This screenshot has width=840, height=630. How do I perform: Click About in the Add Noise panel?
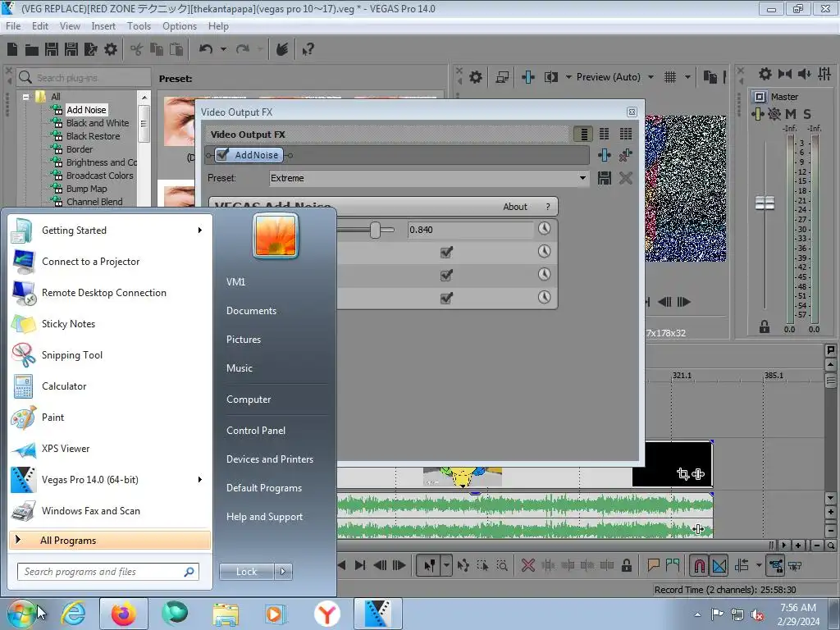coord(515,206)
